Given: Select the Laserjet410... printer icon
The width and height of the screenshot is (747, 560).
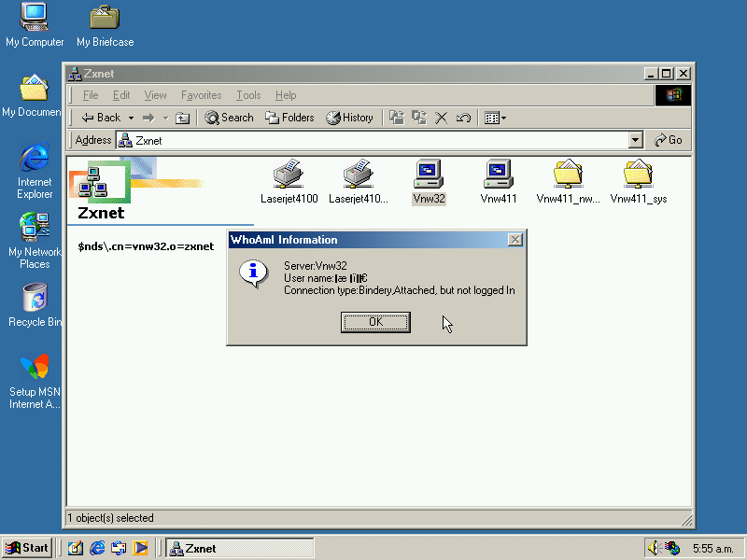Looking at the screenshot, I should pos(359,181).
